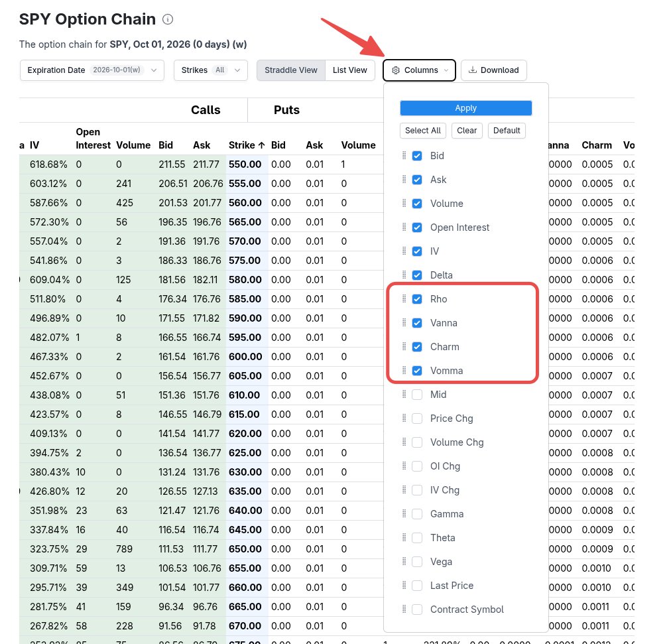Click the drag handle beside Vanna
The width and height of the screenshot is (671, 644).
(x=404, y=323)
